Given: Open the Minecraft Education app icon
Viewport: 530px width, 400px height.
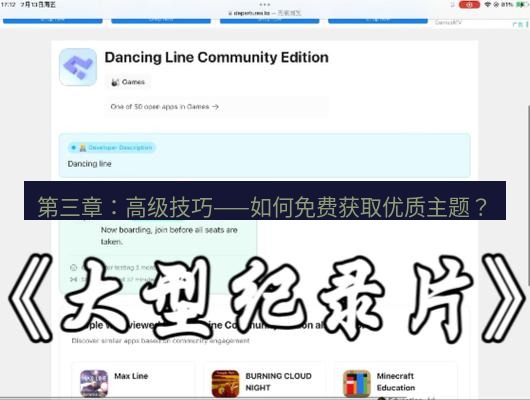Looking at the screenshot, I should coord(357,383).
